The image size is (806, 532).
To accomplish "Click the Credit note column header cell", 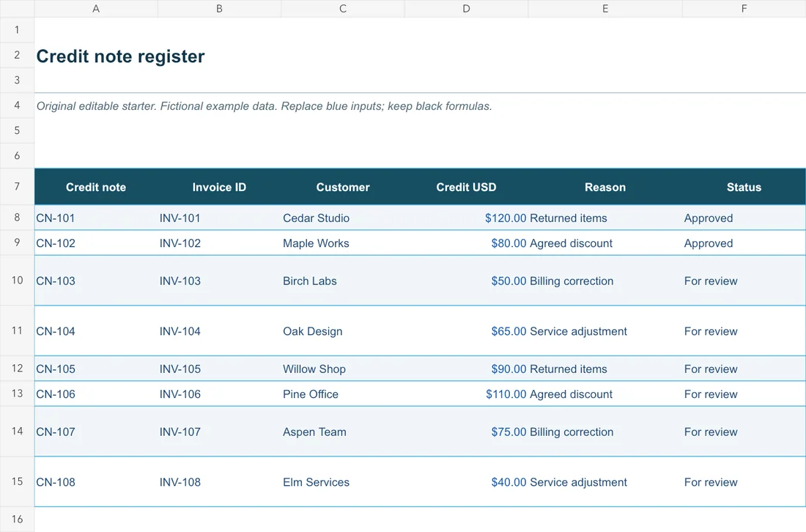I will tap(96, 187).
